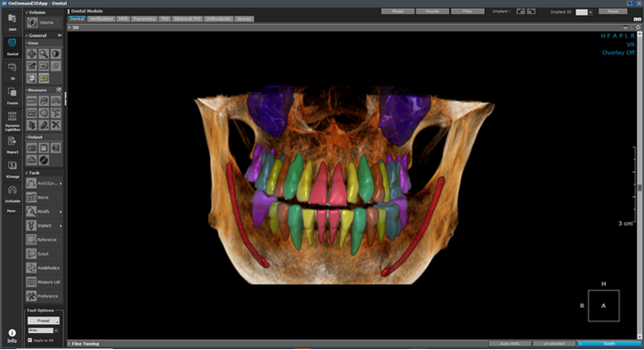
Task: Switch to the Orthodontic tab
Action: click(x=219, y=19)
